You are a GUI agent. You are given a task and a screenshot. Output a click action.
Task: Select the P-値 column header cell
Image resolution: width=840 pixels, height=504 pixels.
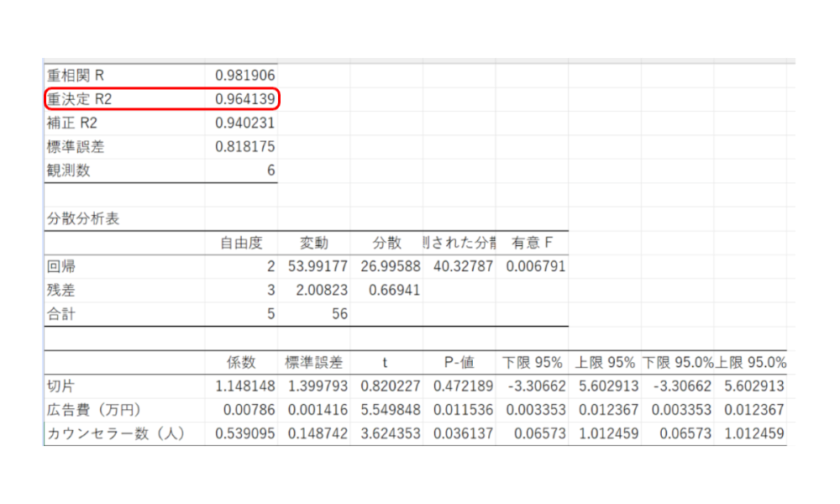(x=459, y=362)
